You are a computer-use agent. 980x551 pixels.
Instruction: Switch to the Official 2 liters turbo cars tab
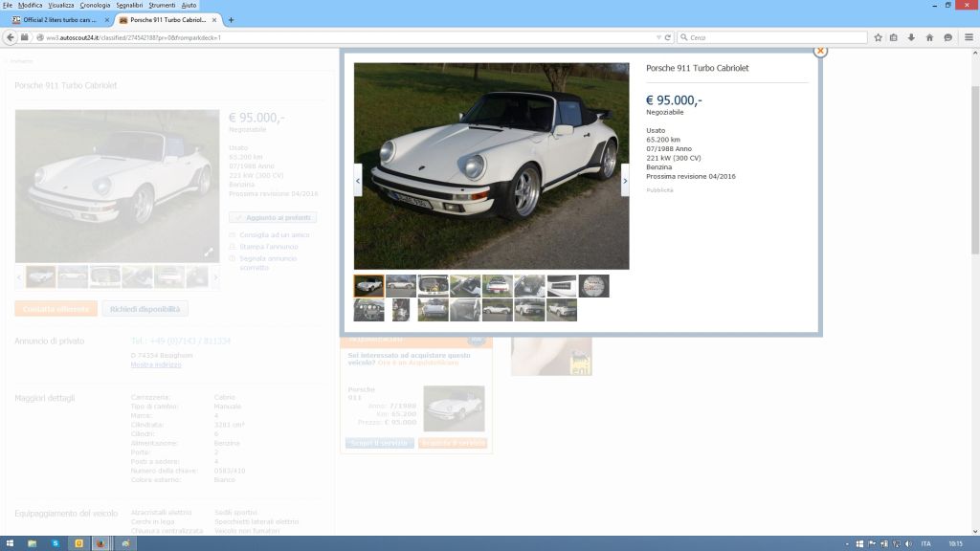click(x=59, y=20)
